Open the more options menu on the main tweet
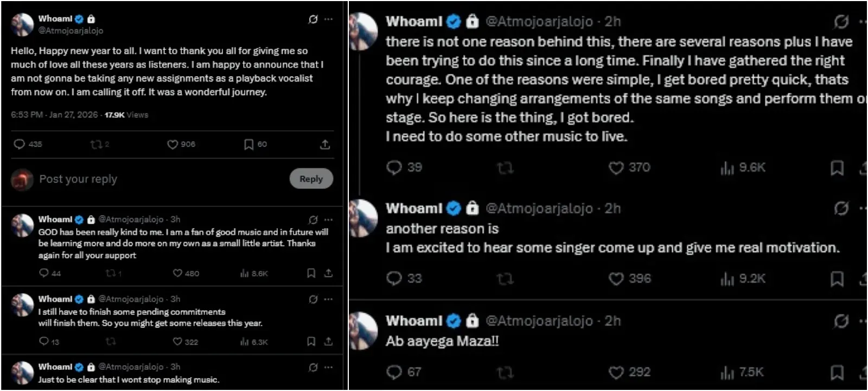The width and height of the screenshot is (868, 391). click(x=328, y=19)
